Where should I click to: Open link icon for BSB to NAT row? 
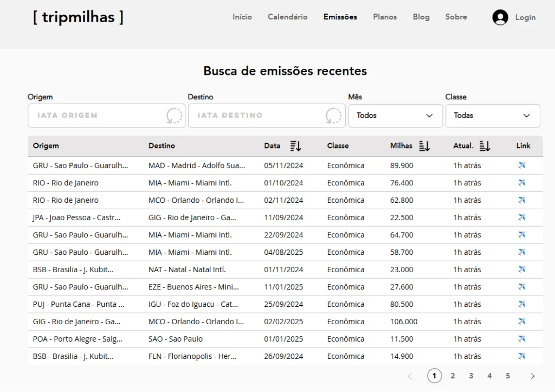521,269
